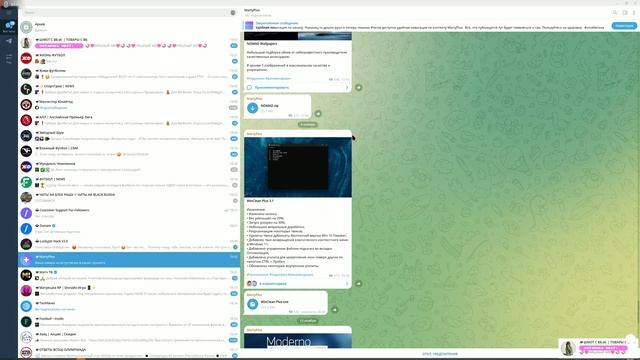Open the channel title in chat header
Viewport: 640px width, 360px height.
[252, 10]
